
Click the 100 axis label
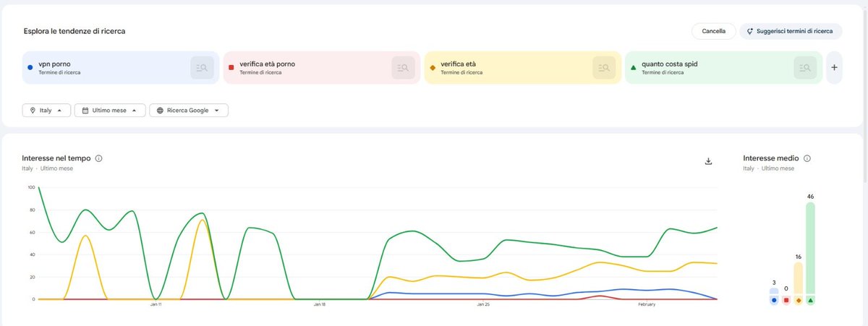pos(31,187)
